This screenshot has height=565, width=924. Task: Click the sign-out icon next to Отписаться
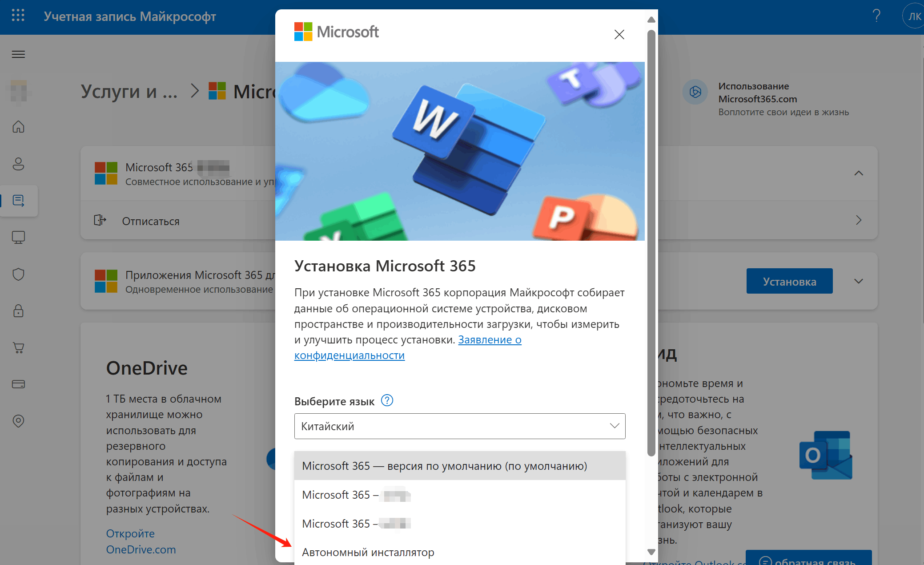[x=100, y=220]
